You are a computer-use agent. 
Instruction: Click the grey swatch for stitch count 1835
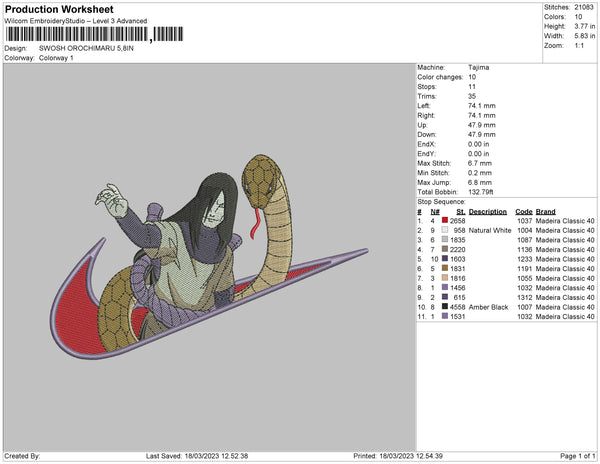point(445,239)
